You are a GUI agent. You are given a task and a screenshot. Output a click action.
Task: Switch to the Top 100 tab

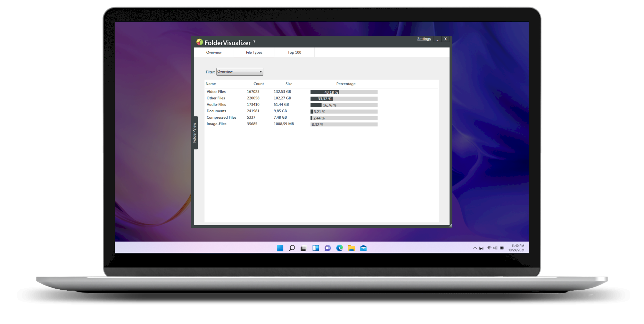click(294, 52)
